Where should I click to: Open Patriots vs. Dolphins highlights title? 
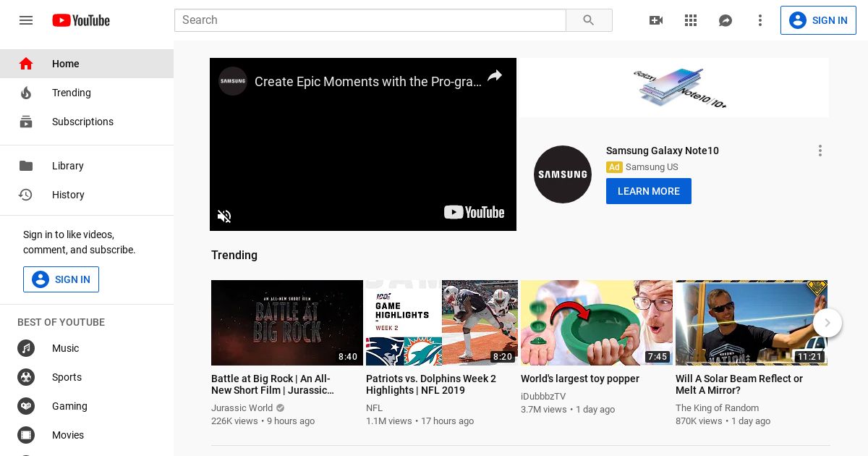click(431, 384)
